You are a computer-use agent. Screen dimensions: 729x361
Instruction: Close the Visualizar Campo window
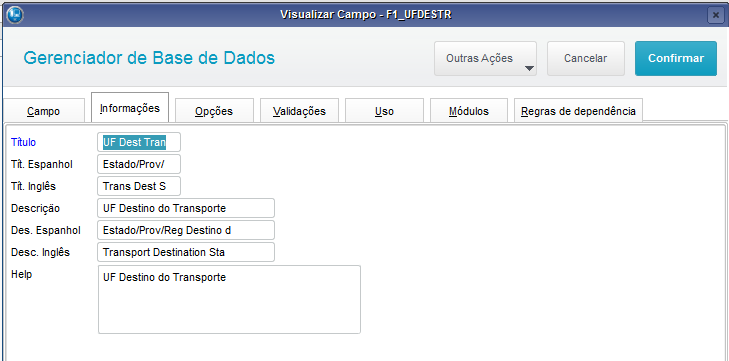[716, 15]
